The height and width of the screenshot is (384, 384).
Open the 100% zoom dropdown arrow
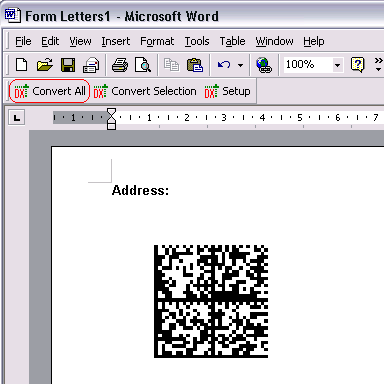point(337,65)
